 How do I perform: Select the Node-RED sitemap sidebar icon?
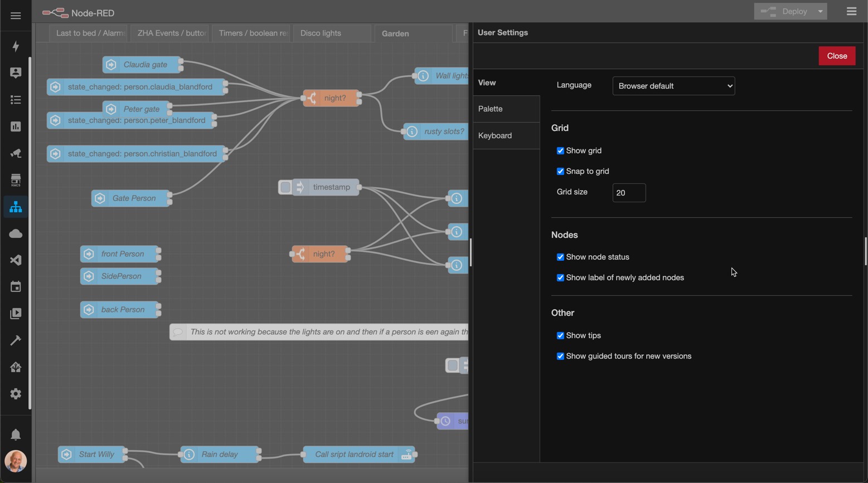(x=16, y=207)
